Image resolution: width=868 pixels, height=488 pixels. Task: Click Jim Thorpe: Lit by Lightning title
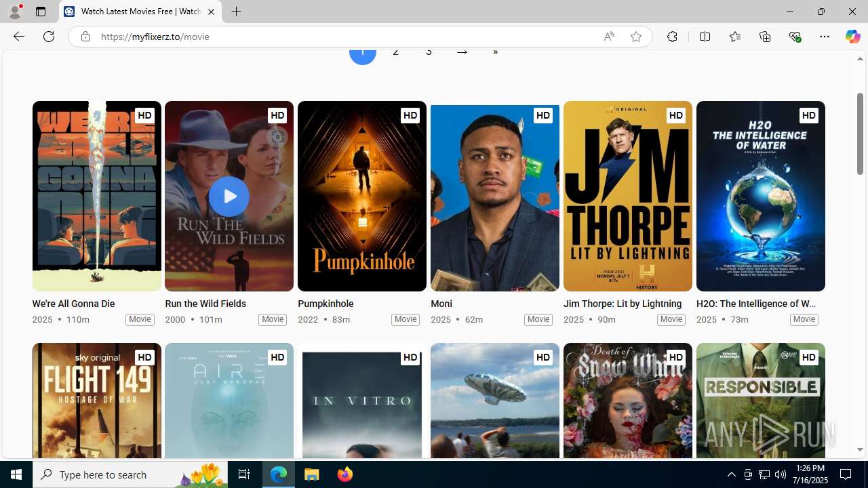(x=623, y=304)
